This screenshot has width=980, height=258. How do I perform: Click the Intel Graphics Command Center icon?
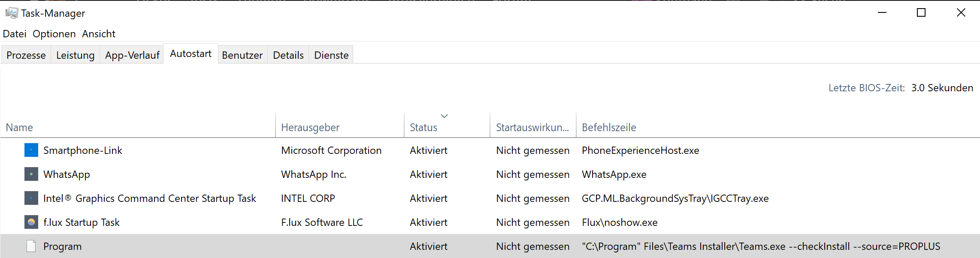pyautogui.click(x=31, y=198)
